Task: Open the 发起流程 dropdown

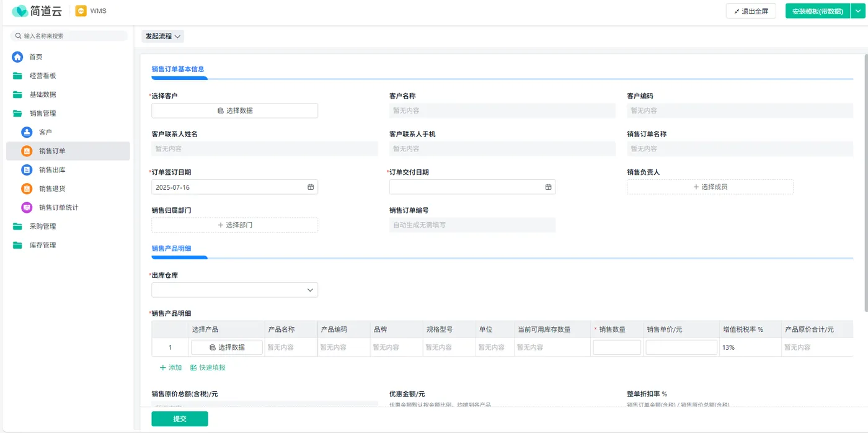Action: pyautogui.click(x=163, y=37)
